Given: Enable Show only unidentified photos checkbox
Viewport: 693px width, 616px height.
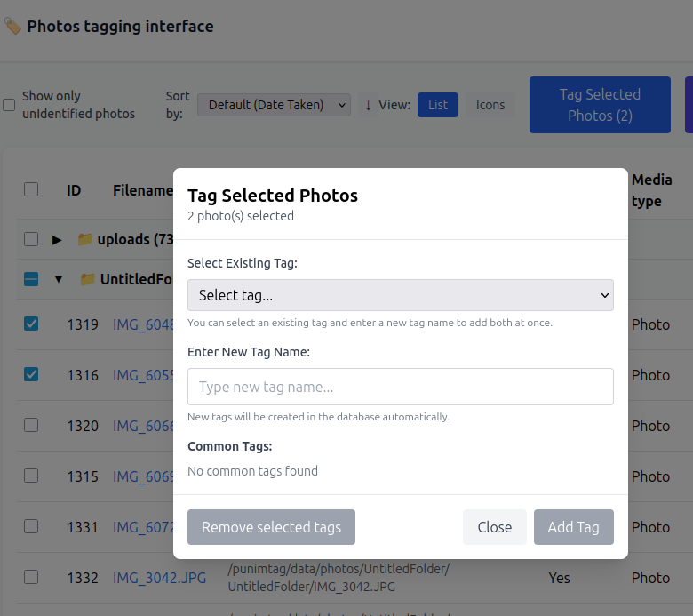Looking at the screenshot, I should click(x=9, y=105).
